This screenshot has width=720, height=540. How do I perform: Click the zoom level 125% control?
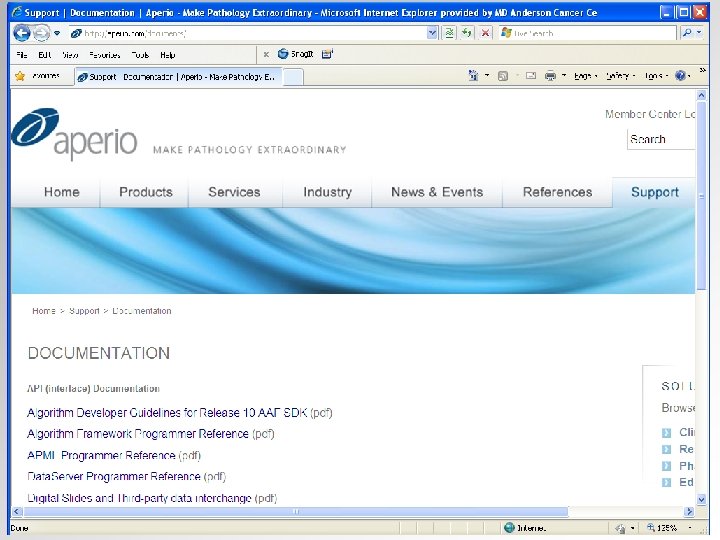click(x=669, y=528)
